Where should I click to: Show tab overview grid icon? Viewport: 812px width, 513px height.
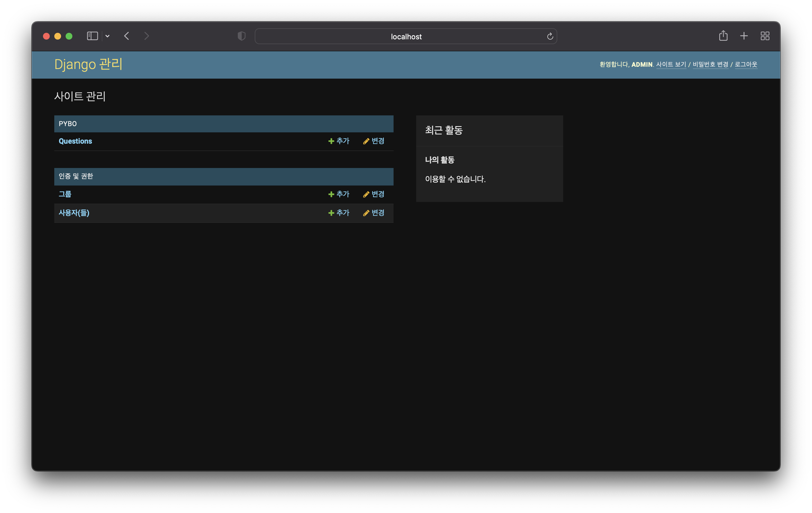(765, 36)
